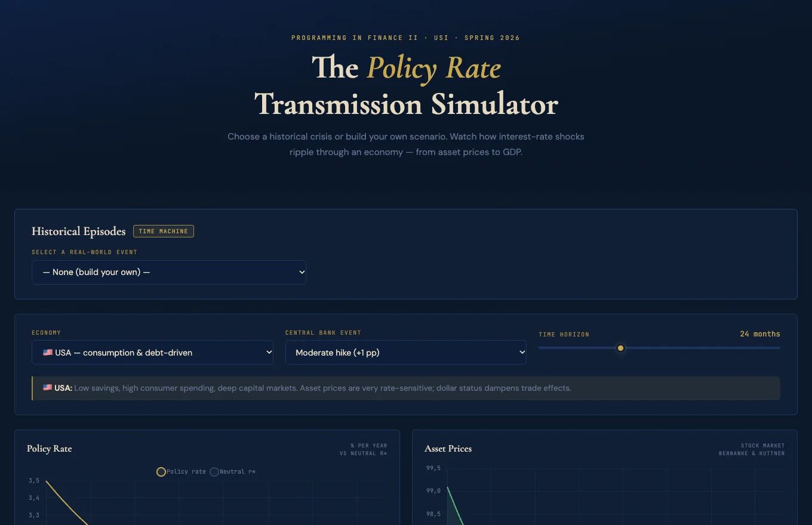Click the "% PER YEAR VS NEUTRAL R*" caption
812x525 pixels.
(364, 449)
